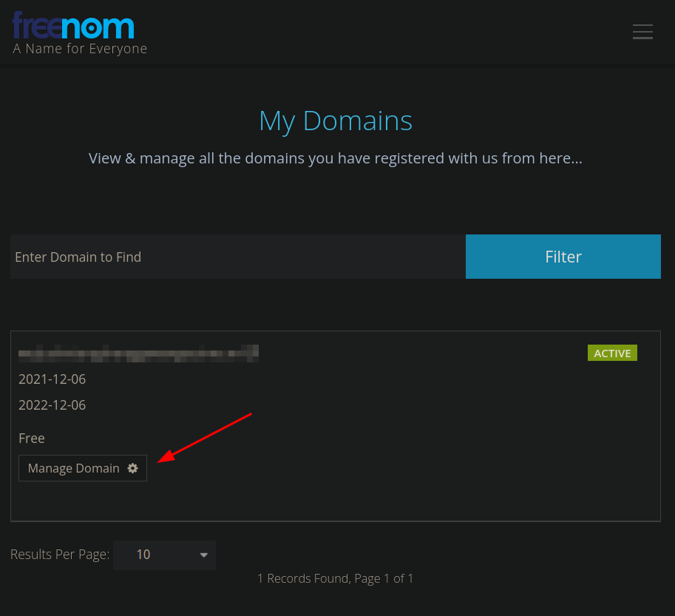Click the 1 Records Found pagination text

[335, 578]
